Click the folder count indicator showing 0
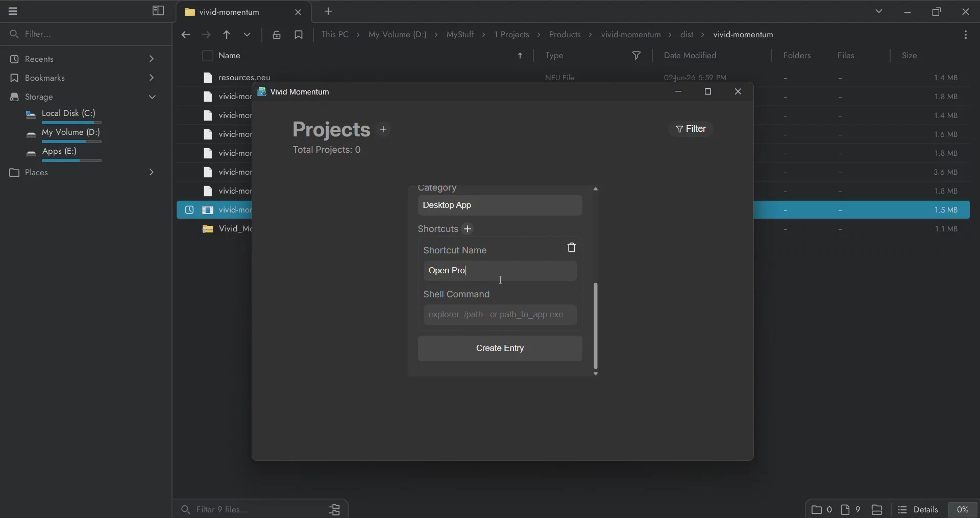 point(822,510)
